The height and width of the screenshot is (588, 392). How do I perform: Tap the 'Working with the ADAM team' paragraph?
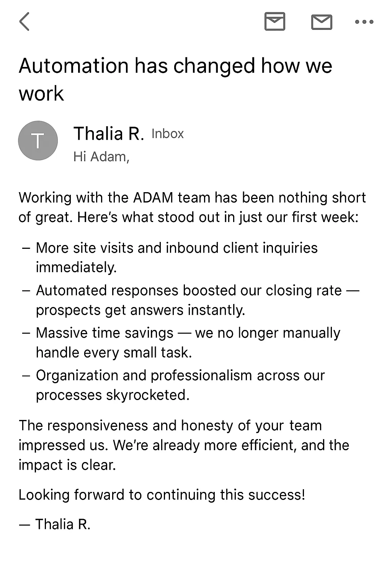pos(192,207)
